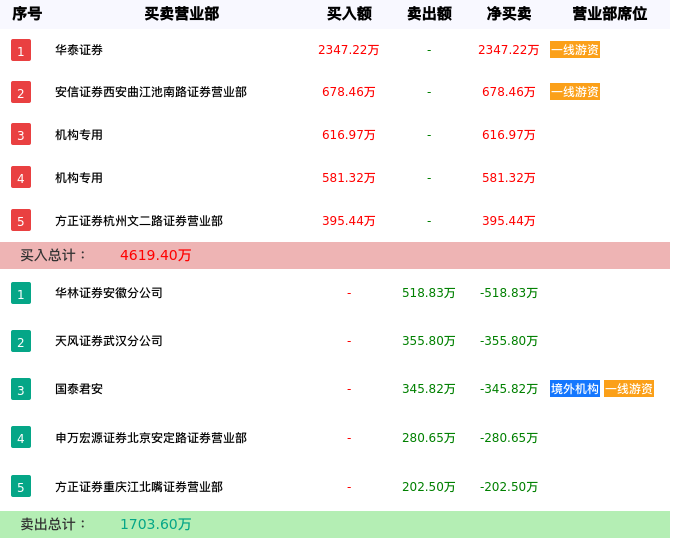Image resolution: width=676 pixels, height=540 pixels.
Task: Click the 营业部席位 column header
Action: tap(610, 14)
